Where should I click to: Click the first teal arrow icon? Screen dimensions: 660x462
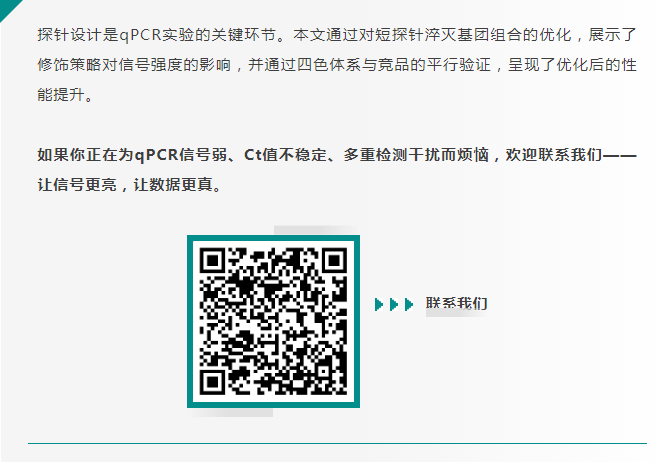tap(379, 304)
